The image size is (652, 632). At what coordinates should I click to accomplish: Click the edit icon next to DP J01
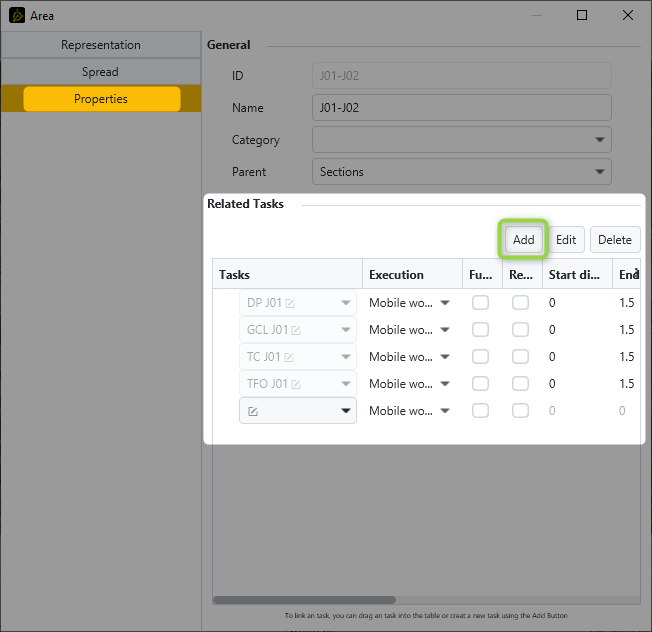[290, 303]
